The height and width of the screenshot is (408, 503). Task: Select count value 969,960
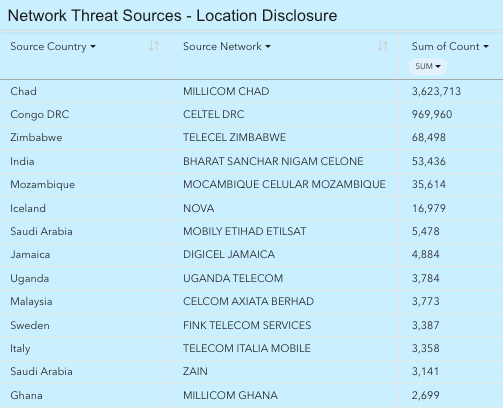click(432, 114)
